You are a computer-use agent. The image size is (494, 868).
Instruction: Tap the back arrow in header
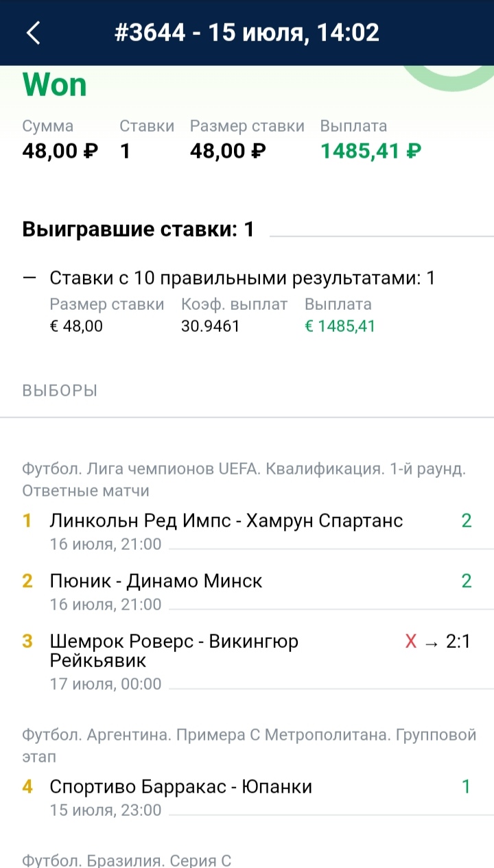[x=33, y=33]
